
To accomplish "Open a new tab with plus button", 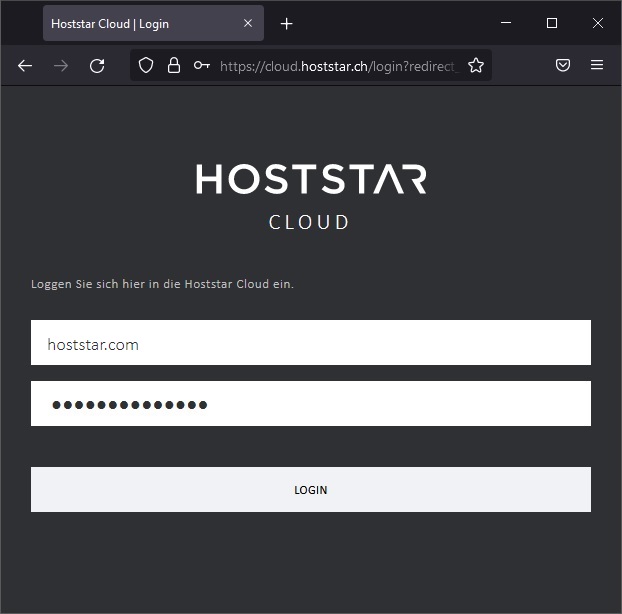I will [x=286, y=24].
